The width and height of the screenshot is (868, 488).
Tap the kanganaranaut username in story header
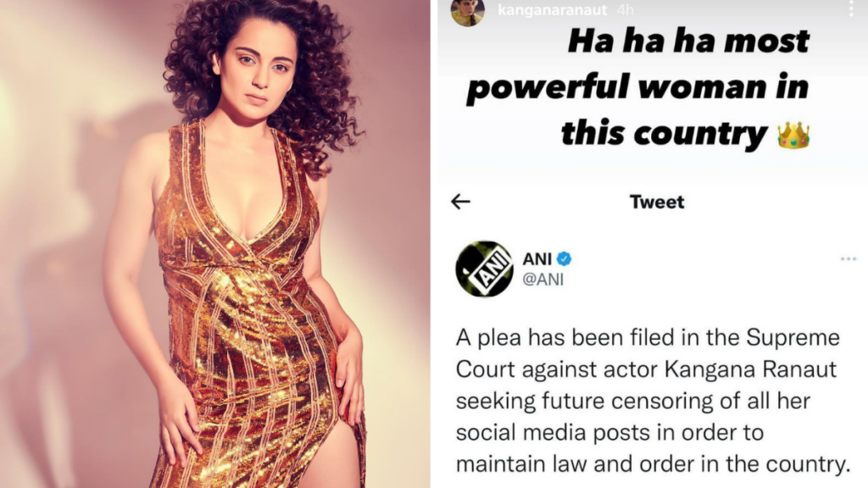point(553,10)
